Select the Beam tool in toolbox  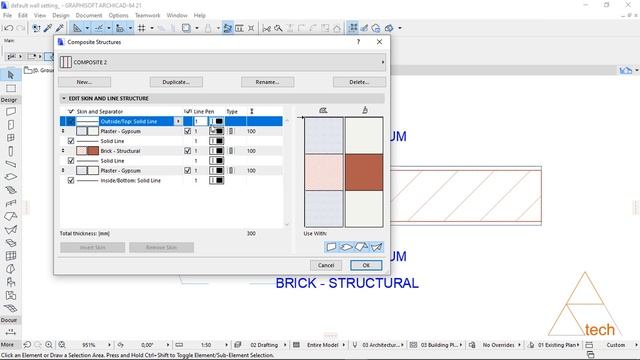tap(11, 164)
